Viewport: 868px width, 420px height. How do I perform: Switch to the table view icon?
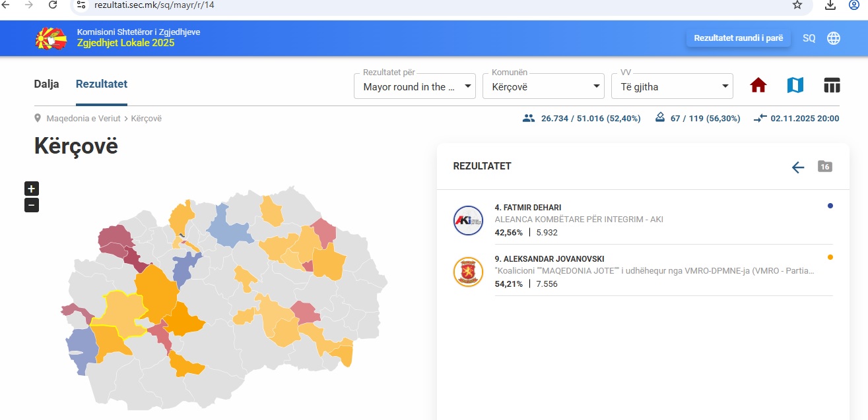[832, 86]
